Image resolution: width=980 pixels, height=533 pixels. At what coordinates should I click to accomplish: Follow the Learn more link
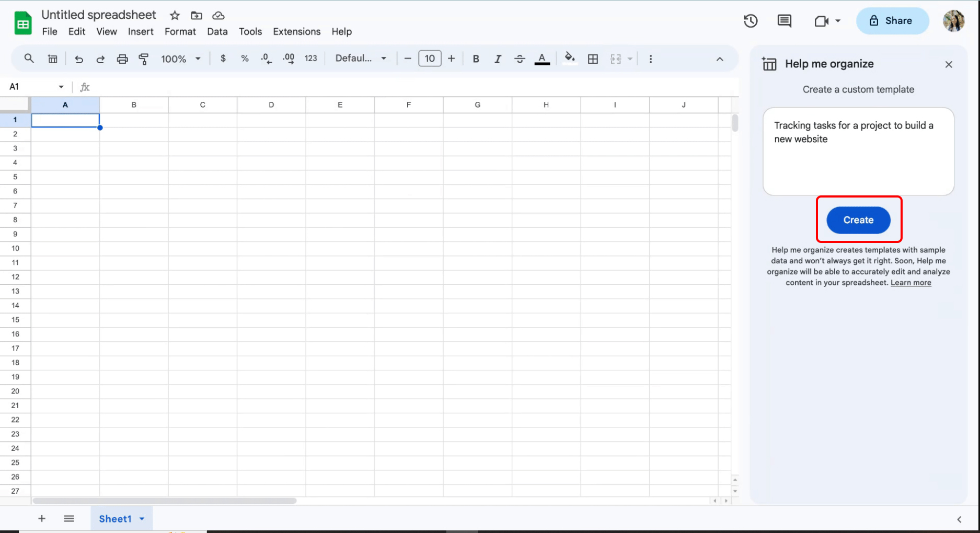pos(911,283)
